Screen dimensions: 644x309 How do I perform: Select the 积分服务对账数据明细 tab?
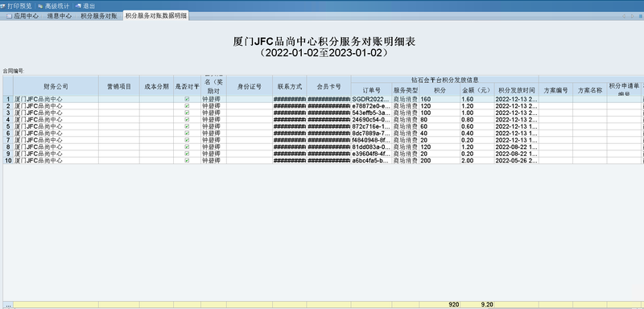tap(155, 16)
